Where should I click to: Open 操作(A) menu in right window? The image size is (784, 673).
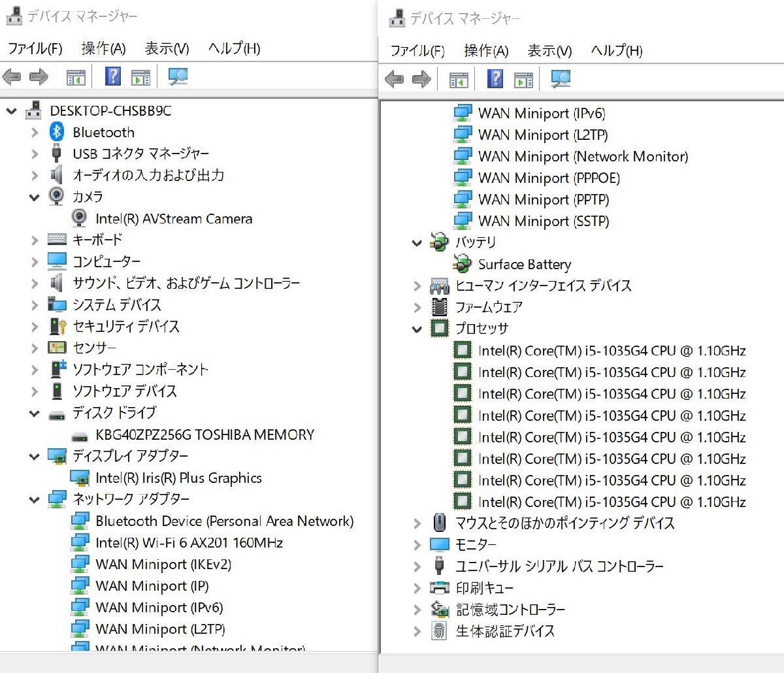(486, 51)
